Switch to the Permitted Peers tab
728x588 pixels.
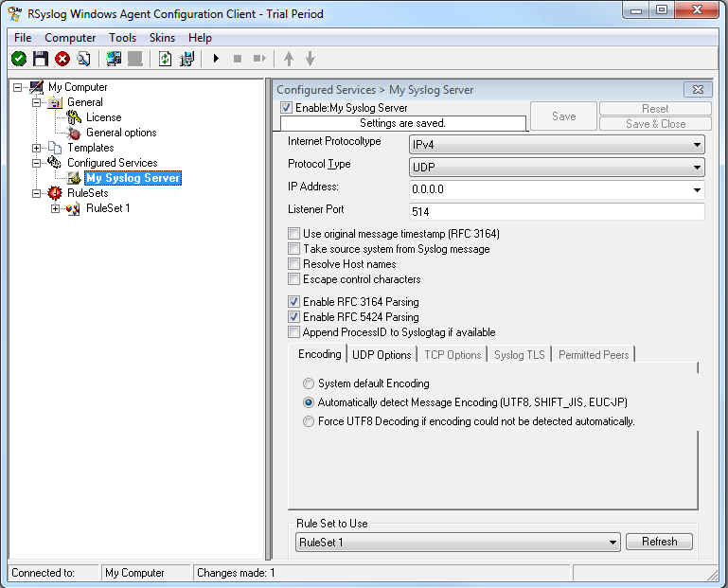click(594, 355)
